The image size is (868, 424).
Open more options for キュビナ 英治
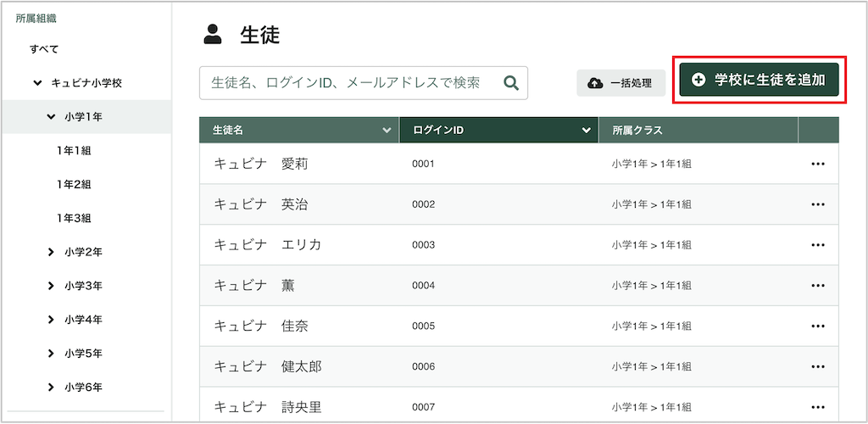tap(818, 204)
